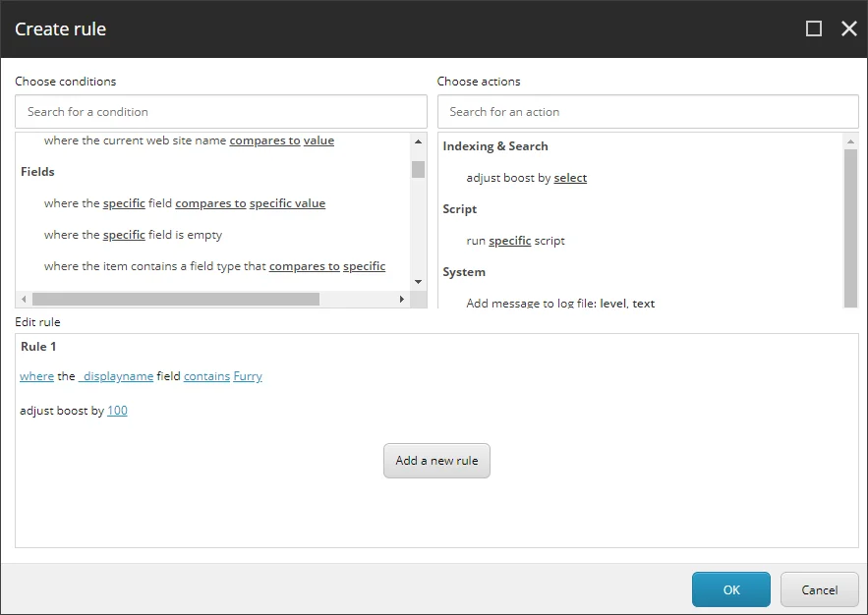Maximize the Create rule dialog
Screen dimensions: 868x615
point(813,28)
